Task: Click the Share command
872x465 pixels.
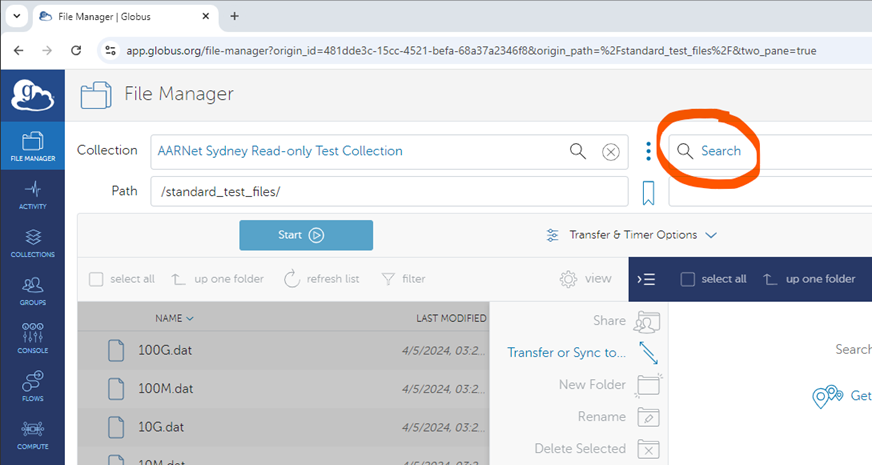Action: coord(609,321)
